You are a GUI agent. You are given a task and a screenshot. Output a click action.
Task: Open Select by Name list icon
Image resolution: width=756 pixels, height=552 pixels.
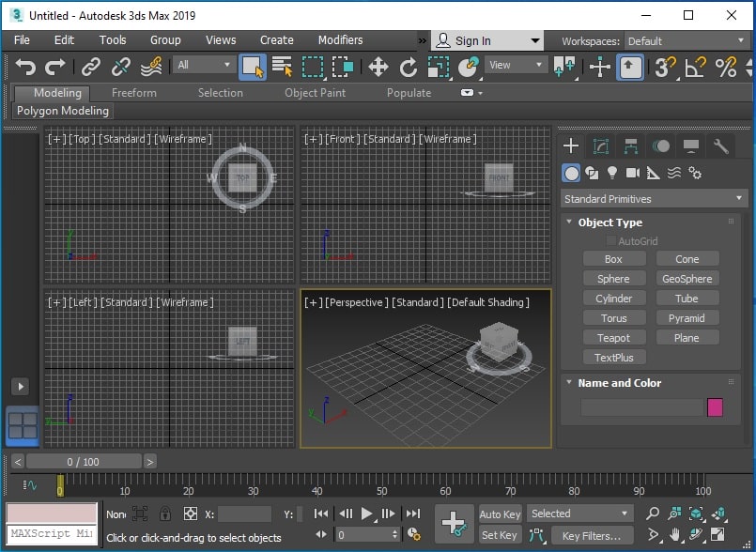pos(282,67)
